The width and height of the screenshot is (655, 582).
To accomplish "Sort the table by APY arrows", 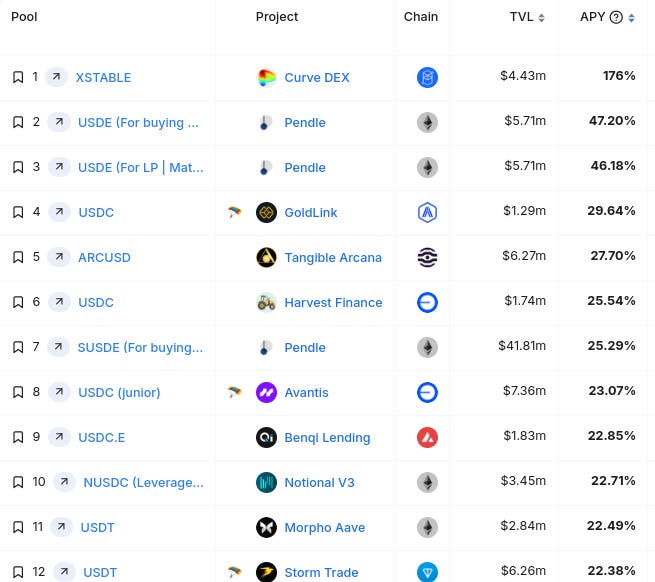I will point(632,18).
